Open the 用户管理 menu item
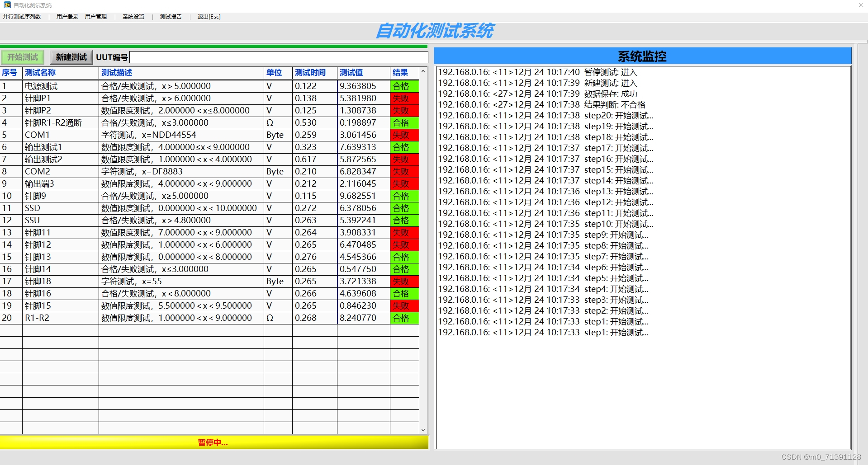The image size is (868, 465). pos(96,17)
